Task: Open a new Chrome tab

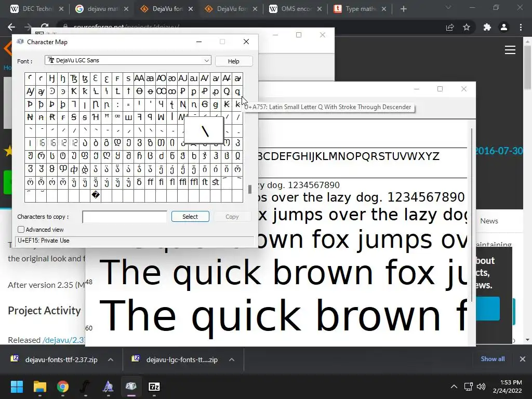Action: pyautogui.click(x=403, y=9)
